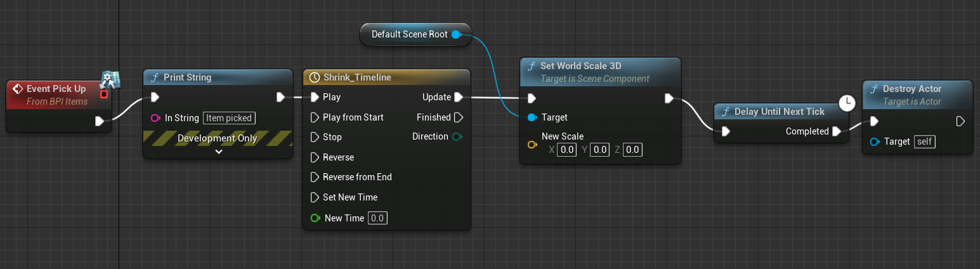Click the Print String node header
Screen dimensions: 980x269
[218, 77]
